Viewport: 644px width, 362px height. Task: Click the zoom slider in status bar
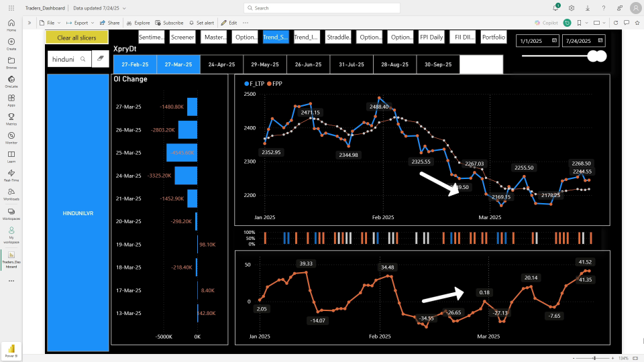[594, 358]
